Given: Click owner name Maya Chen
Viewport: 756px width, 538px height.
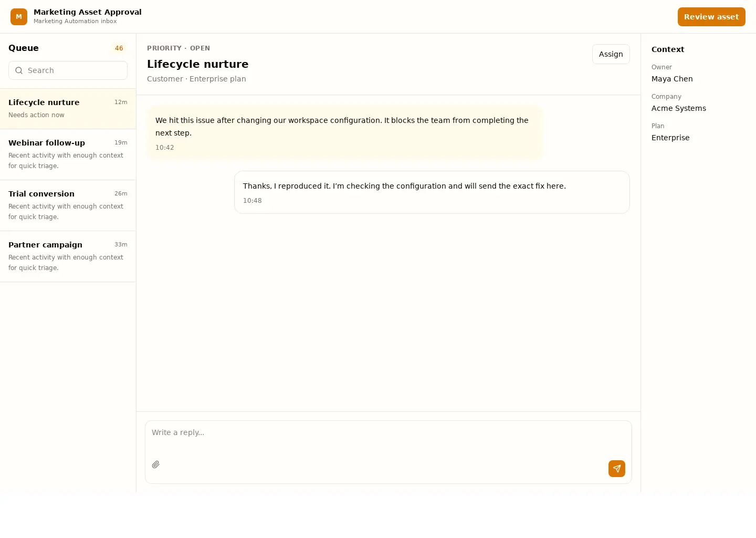Looking at the screenshot, I should click(672, 79).
